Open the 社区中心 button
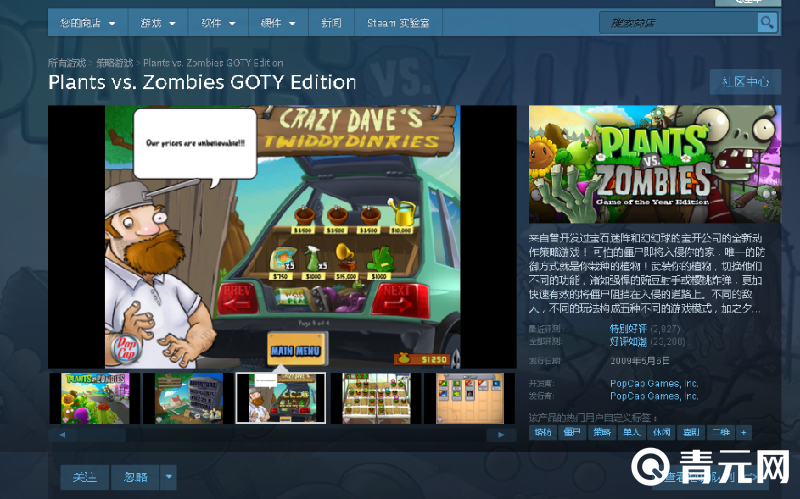Image resolution: width=800 pixels, height=499 pixels. [745, 82]
